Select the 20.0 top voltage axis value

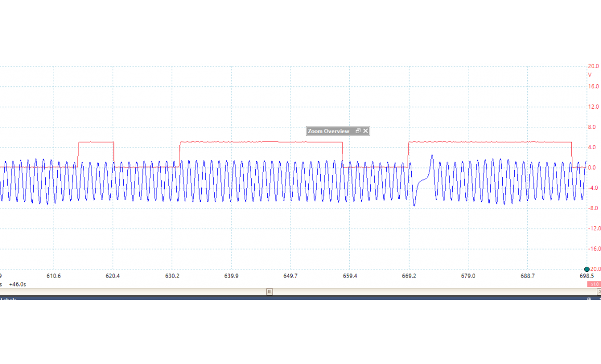tap(593, 67)
